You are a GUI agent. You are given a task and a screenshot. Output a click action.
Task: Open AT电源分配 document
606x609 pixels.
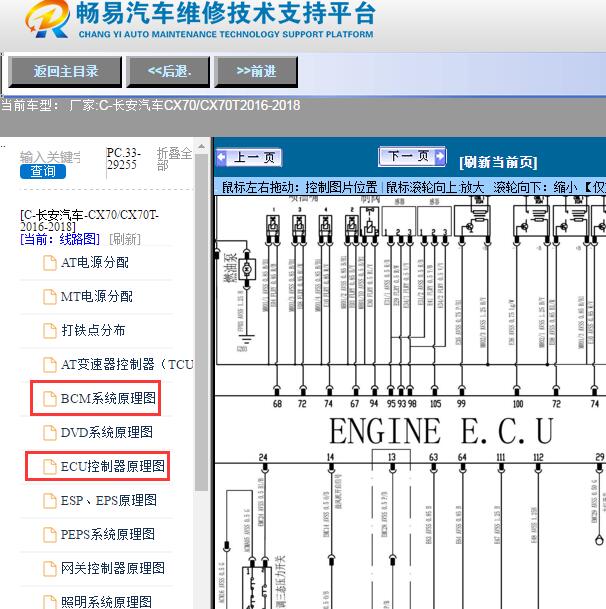point(94,263)
